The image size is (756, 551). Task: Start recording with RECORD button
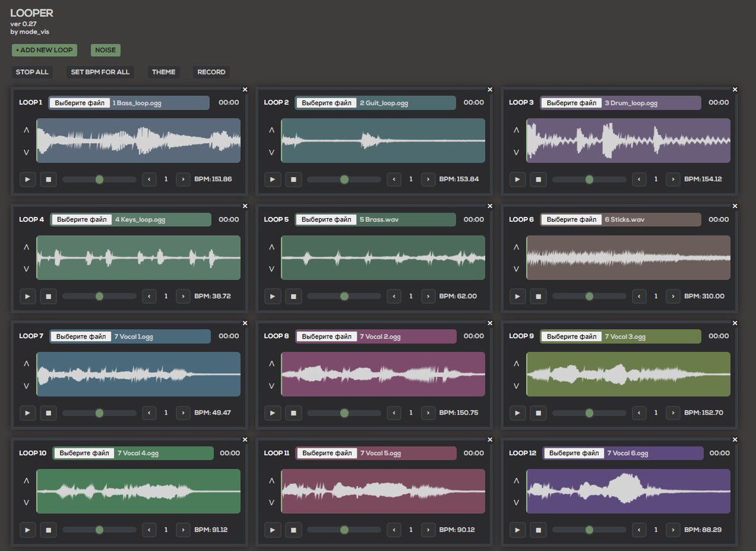click(212, 72)
